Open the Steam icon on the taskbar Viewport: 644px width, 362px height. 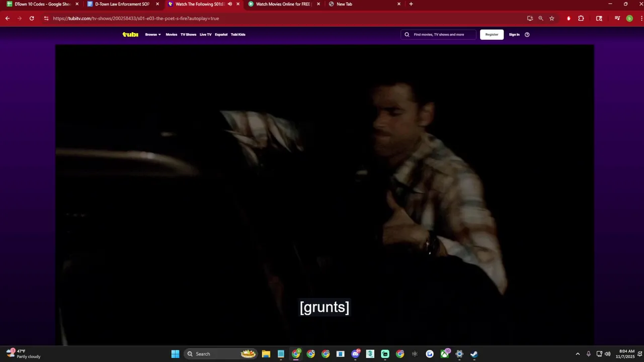(x=474, y=354)
